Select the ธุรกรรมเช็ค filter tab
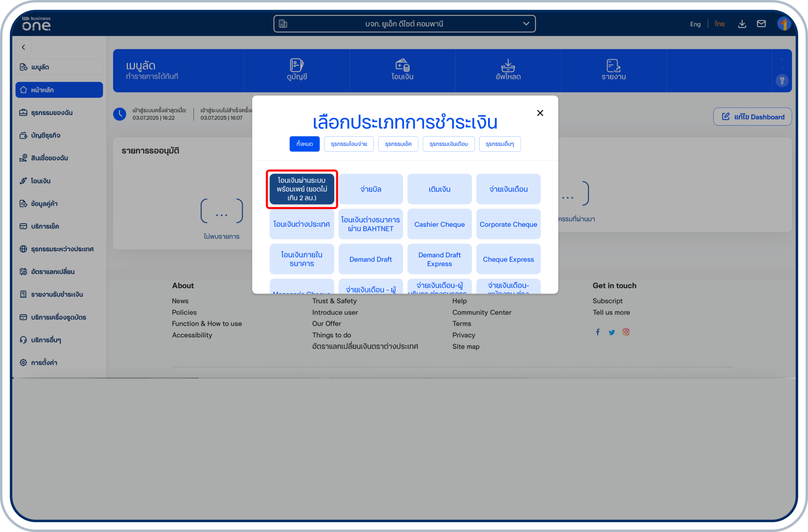Image resolution: width=808 pixels, height=532 pixels. (x=398, y=144)
